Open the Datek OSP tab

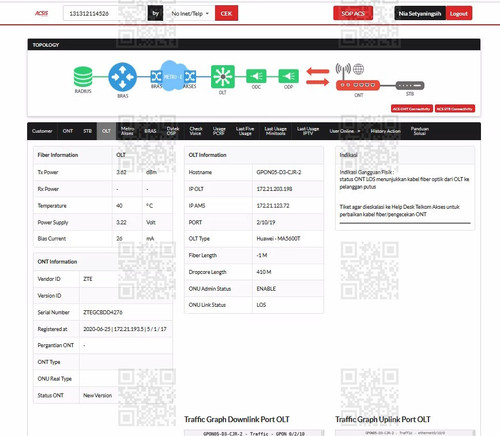tap(173, 131)
